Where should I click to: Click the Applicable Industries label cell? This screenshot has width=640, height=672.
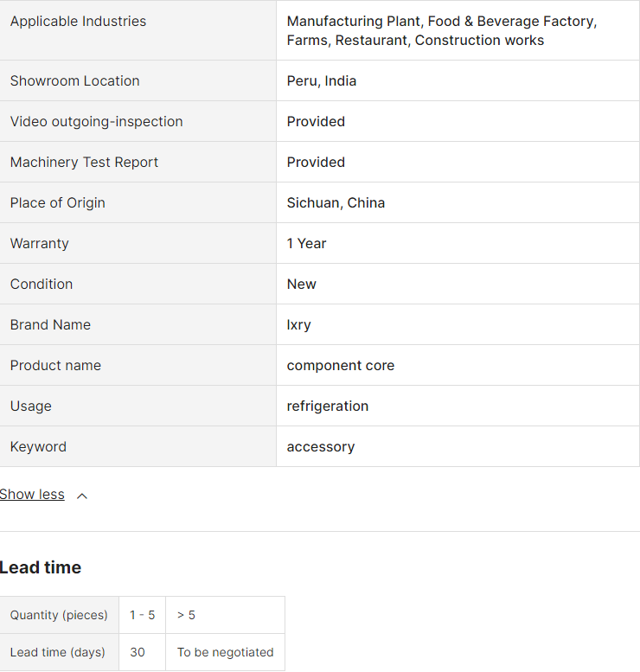click(x=78, y=22)
